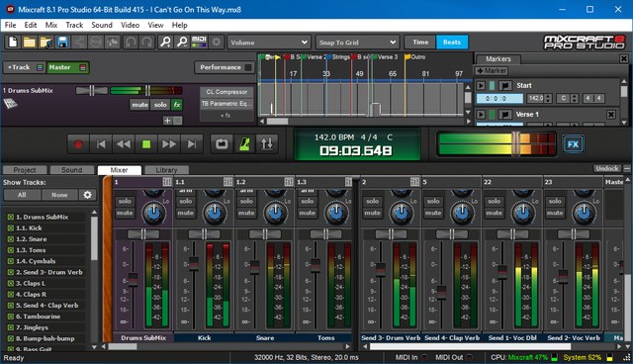Image resolution: width=633 pixels, height=364 pixels.
Task: Toggle fx on the Drums SubMix track
Action: point(177,105)
